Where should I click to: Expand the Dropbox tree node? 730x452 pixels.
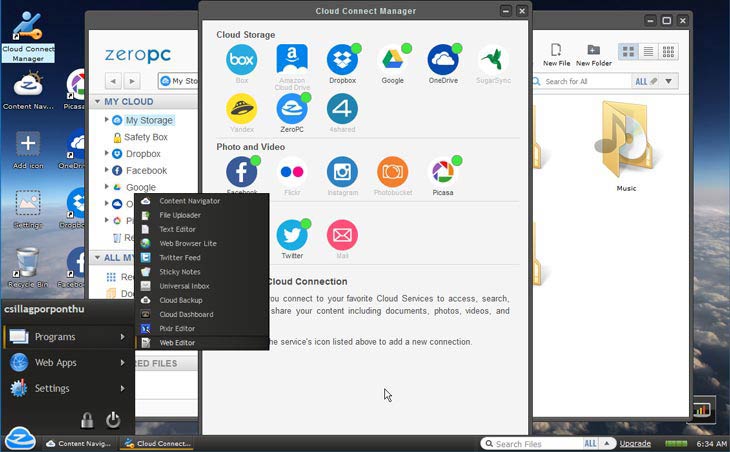(x=107, y=154)
